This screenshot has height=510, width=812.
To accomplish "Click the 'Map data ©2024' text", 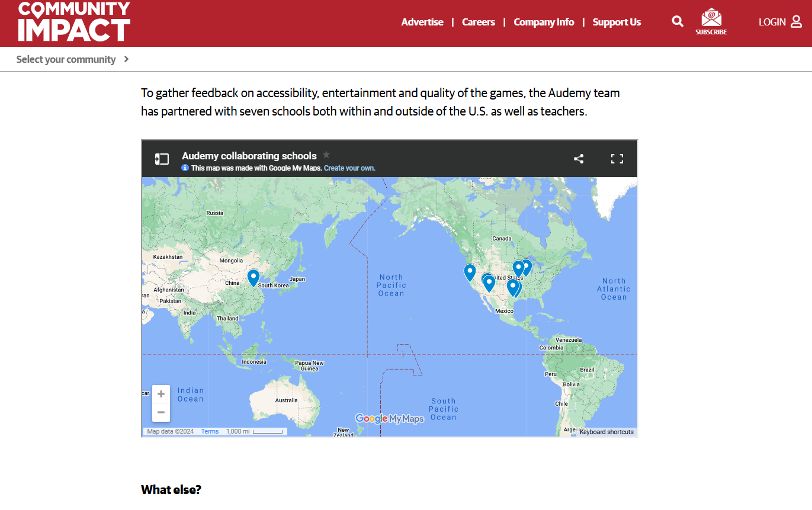I will [x=171, y=431].
